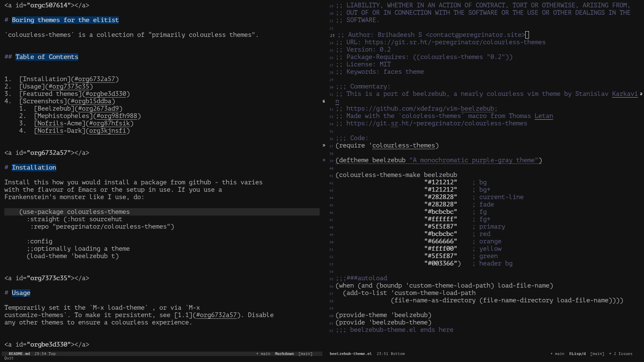Click the "#121212" value commented bg
This screenshot has width=644, height=362.
(440, 182)
